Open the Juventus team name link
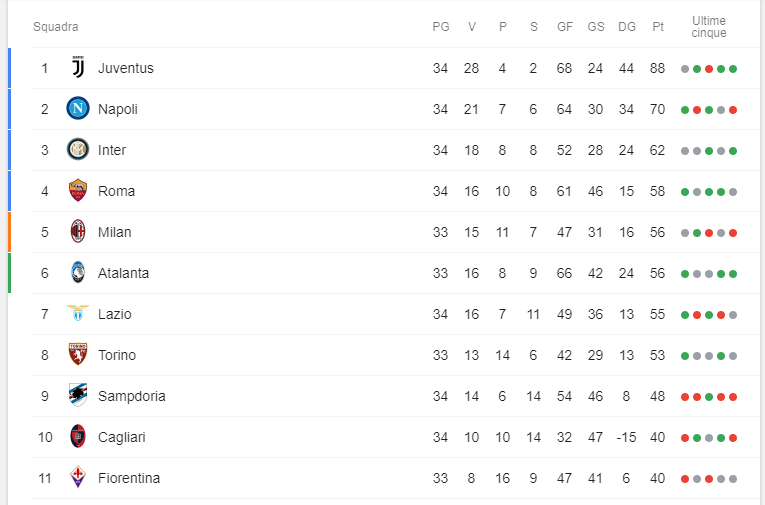Viewport: 765px width, 505px height. point(126,68)
